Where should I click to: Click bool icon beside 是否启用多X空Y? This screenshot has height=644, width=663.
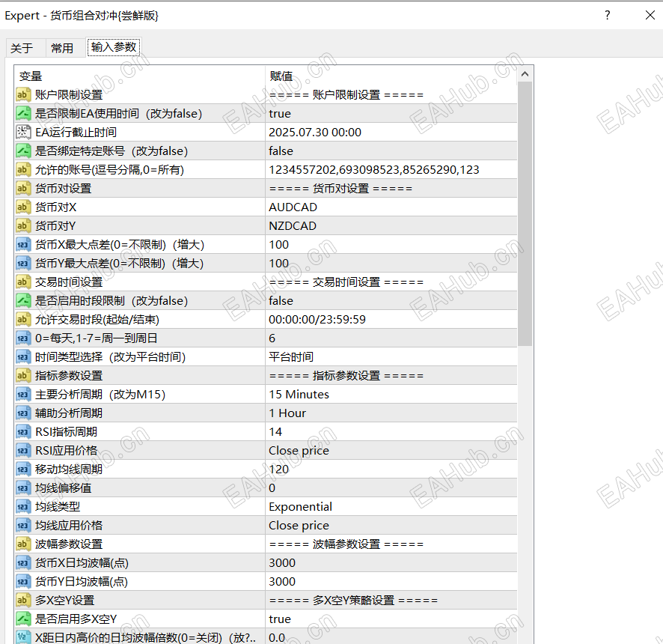[x=23, y=619]
